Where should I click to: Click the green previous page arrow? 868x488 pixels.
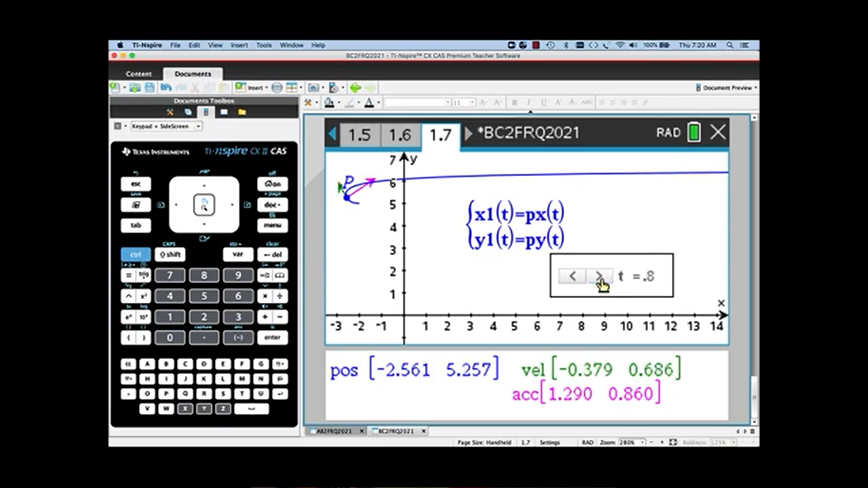pyautogui.click(x=355, y=88)
